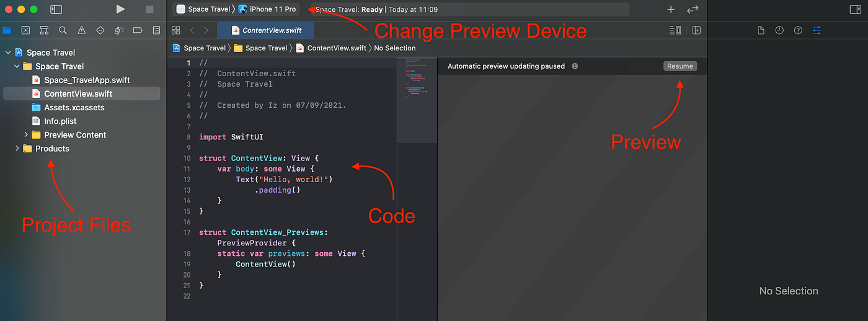Select the Space Travel scheme in toolbar
This screenshot has height=321, width=868.
coord(203,9)
